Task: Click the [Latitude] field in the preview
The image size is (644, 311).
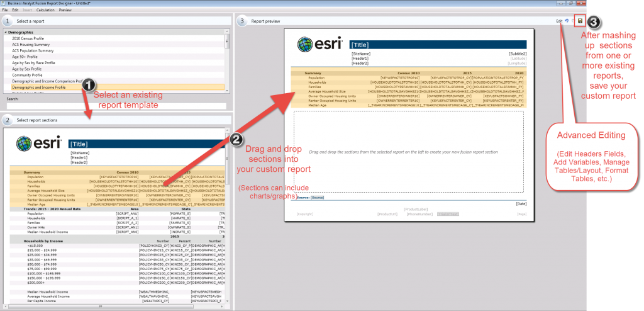Action: (518, 59)
